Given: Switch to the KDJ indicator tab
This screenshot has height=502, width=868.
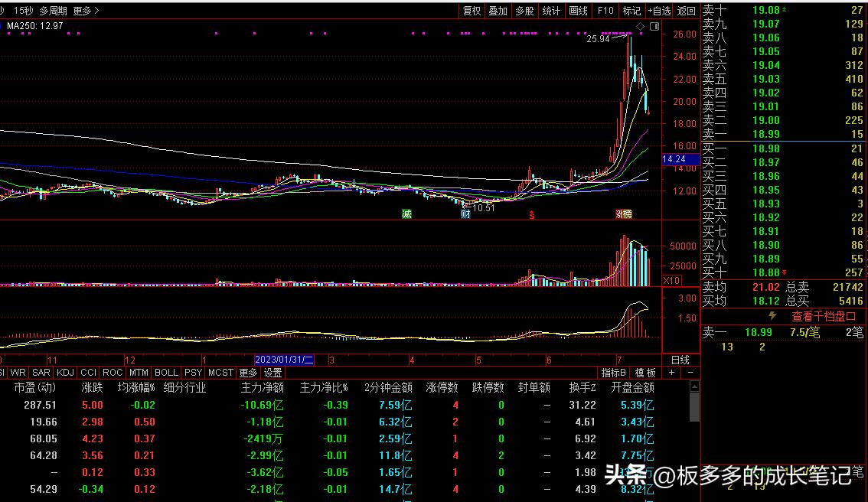Looking at the screenshot, I should (x=64, y=372).
